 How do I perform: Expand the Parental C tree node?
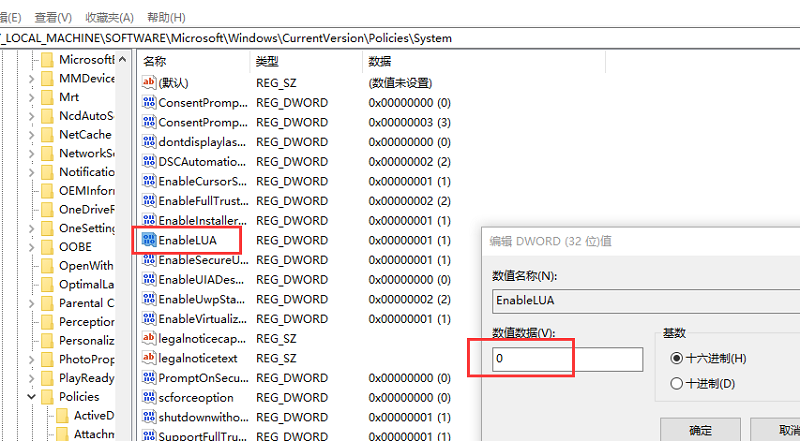pyautogui.click(x=31, y=303)
